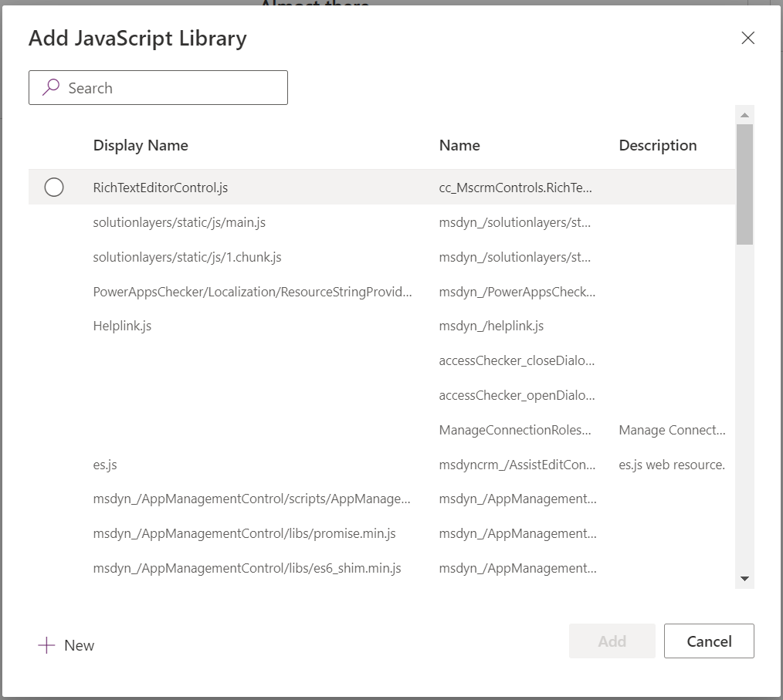
Task: Click the vertical scrollbar thumb
Action: click(x=744, y=184)
